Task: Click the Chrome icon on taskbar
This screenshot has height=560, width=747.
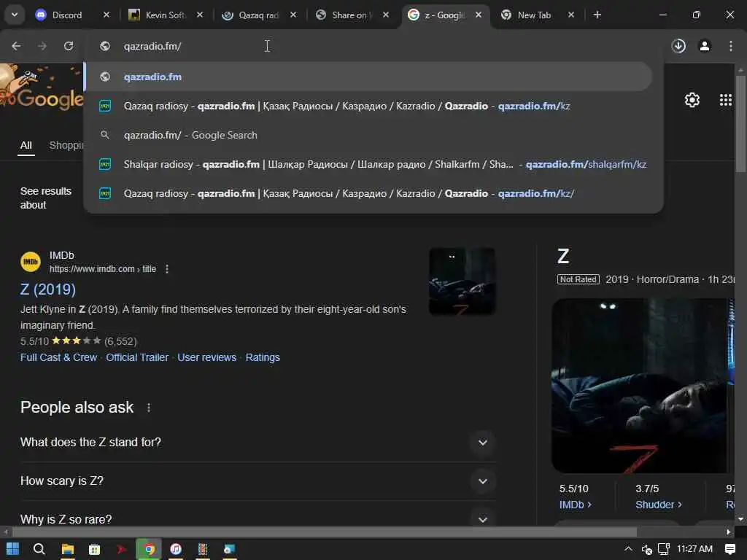Action: 149,549
